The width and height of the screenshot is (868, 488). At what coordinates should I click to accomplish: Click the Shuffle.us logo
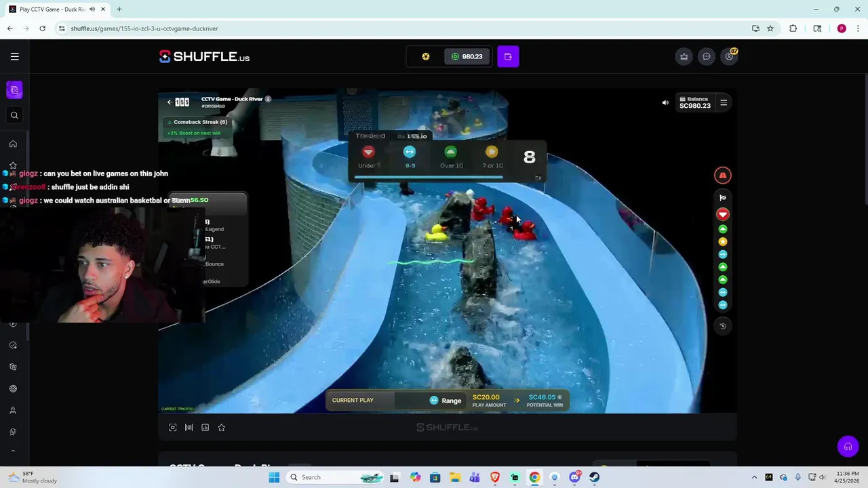pyautogui.click(x=204, y=57)
